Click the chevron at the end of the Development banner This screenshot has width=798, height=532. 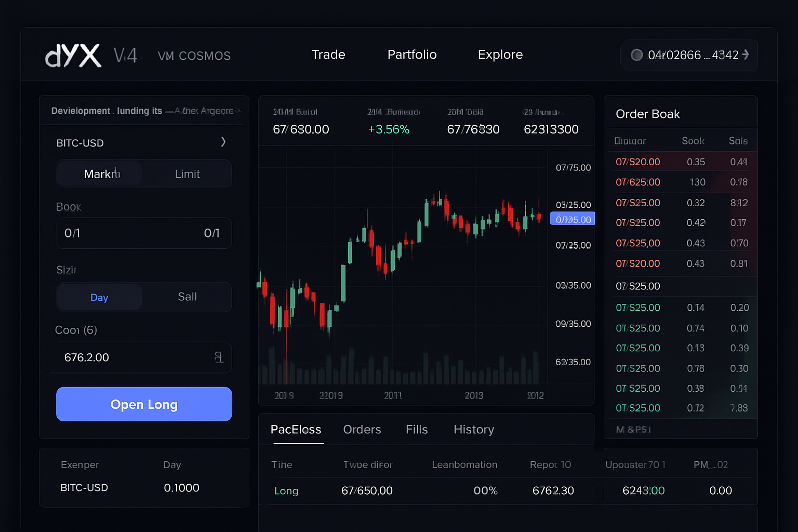pyautogui.click(x=238, y=111)
